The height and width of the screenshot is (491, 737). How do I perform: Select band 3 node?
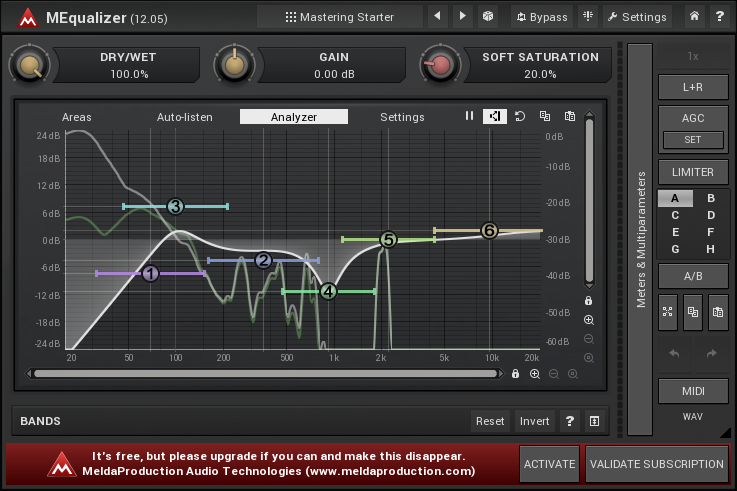[175, 206]
